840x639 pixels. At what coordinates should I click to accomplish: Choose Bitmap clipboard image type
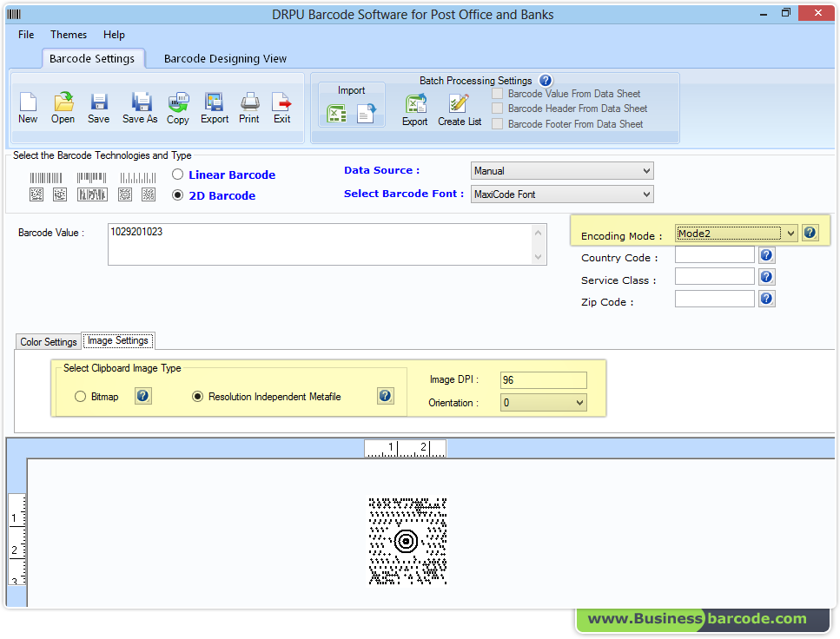coord(80,396)
